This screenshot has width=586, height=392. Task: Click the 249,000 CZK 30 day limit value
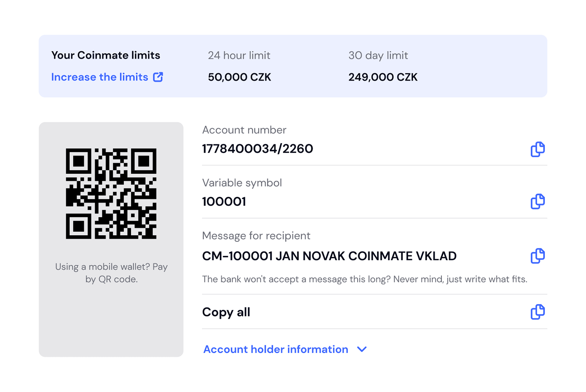click(382, 77)
